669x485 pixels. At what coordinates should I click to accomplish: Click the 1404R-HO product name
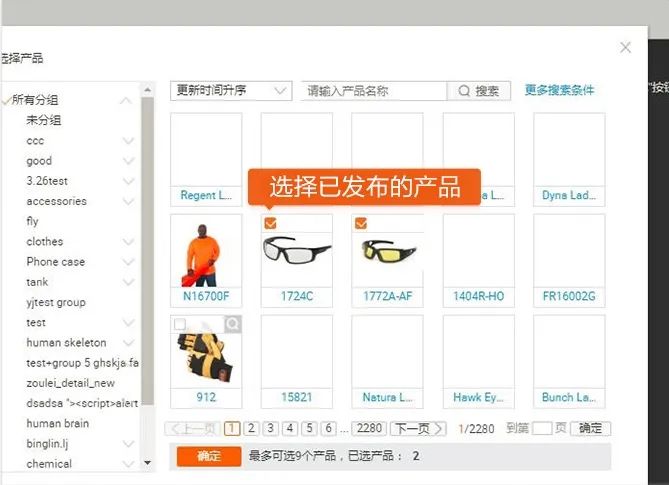479,296
